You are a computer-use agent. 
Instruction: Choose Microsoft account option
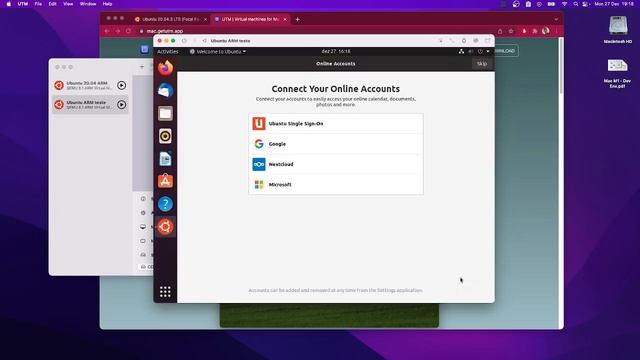(336, 184)
